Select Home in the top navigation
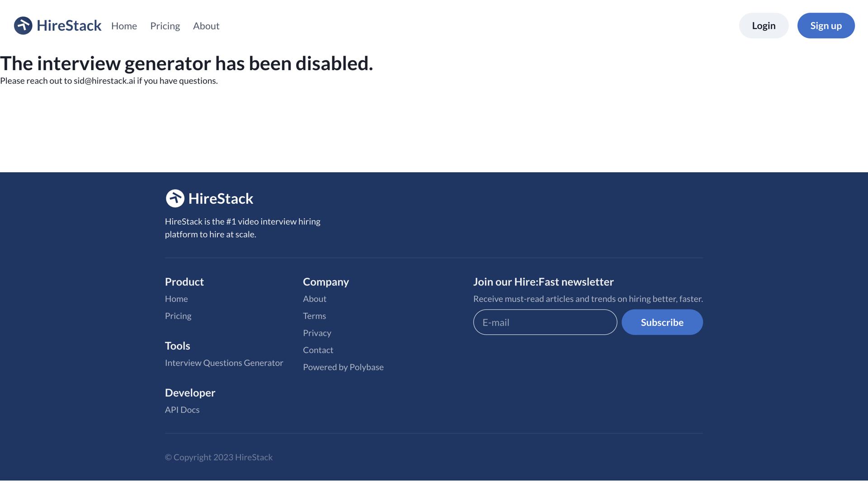 coord(124,26)
